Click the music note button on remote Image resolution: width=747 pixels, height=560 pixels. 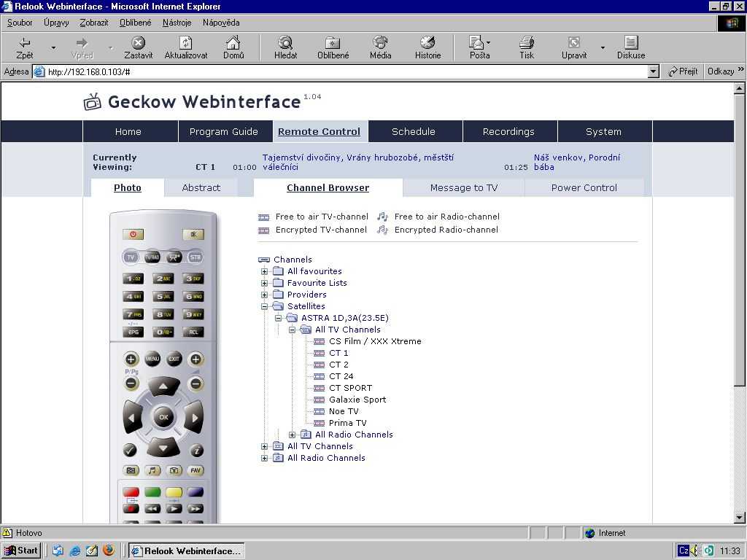[152, 470]
